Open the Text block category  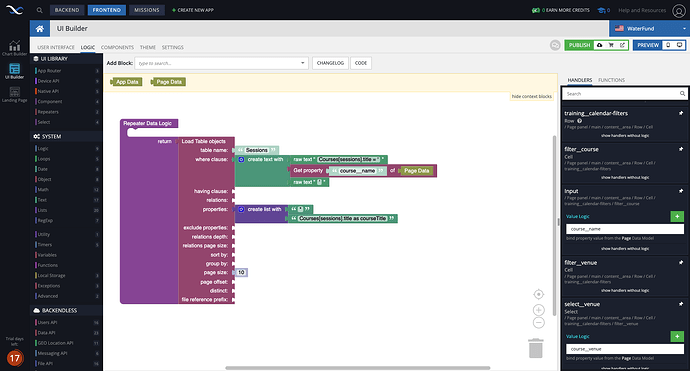[x=67, y=200]
